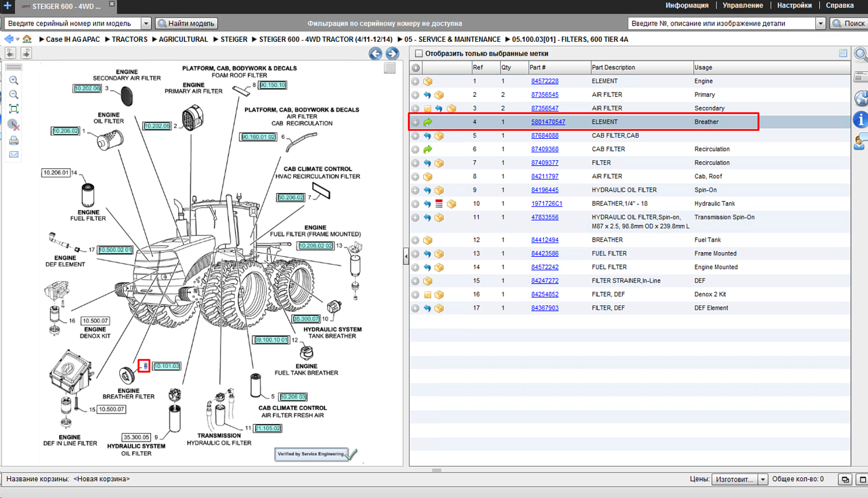Add ref 14 part 84572242 with its plus button

415,267
